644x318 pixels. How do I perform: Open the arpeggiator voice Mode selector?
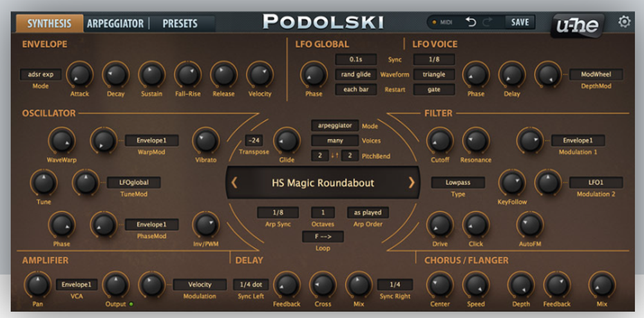click(335, 126)
